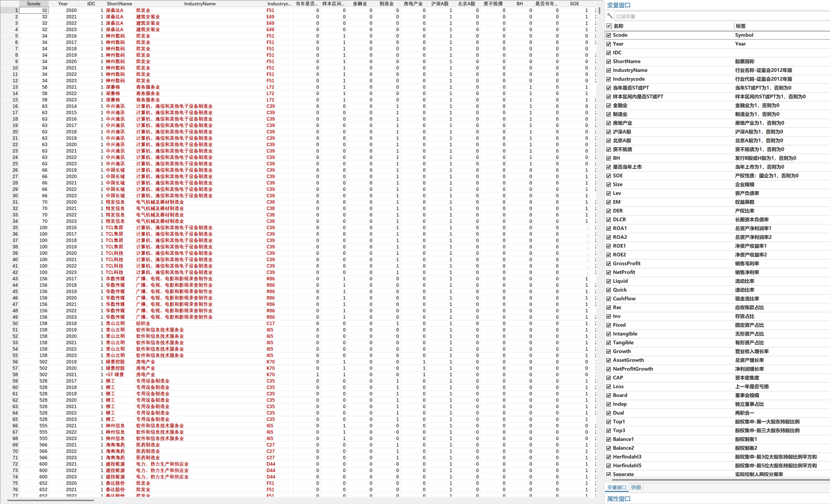Viewport: 830px width, 504px height.
Task: Select row number 16 in the data grid
Action: [x=15, y=106]
